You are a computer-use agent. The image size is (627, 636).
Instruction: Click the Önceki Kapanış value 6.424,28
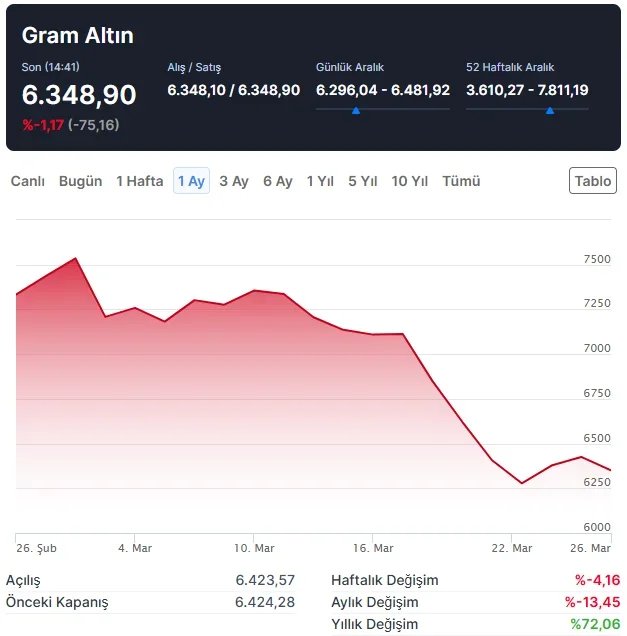(x=265, y=602)
